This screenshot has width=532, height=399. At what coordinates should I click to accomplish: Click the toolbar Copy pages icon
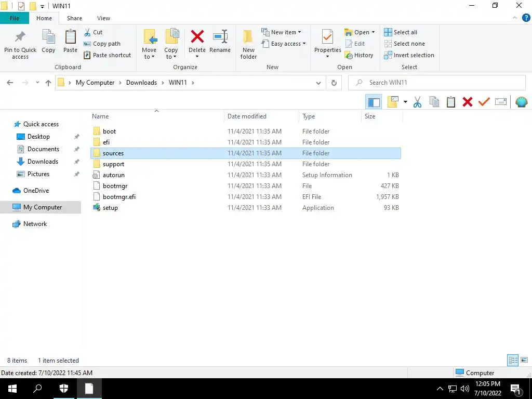pyautogui.click(x=434, y=102)
